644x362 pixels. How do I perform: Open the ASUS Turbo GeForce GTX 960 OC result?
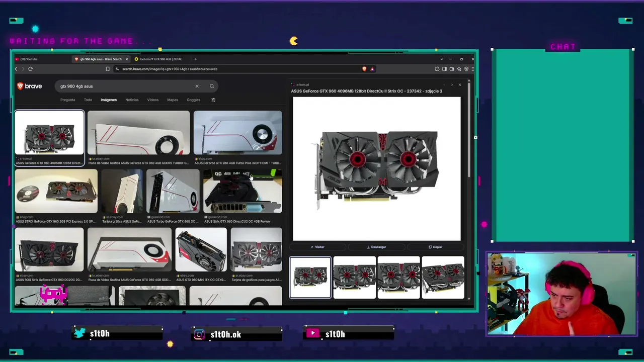click(x=173, y=196)
